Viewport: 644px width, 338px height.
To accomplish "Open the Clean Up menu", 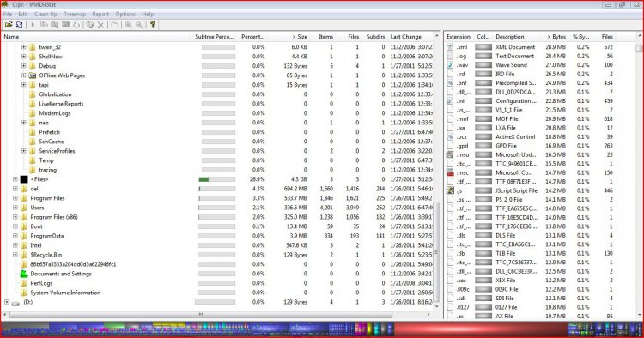I will click(x=46, y=14).
